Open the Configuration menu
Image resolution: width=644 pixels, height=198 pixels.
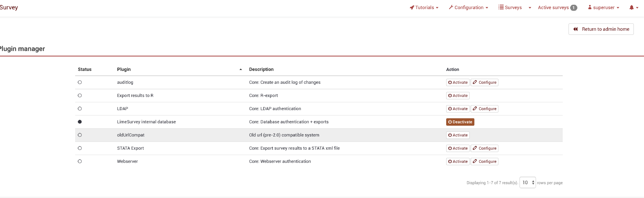(469, 8)
